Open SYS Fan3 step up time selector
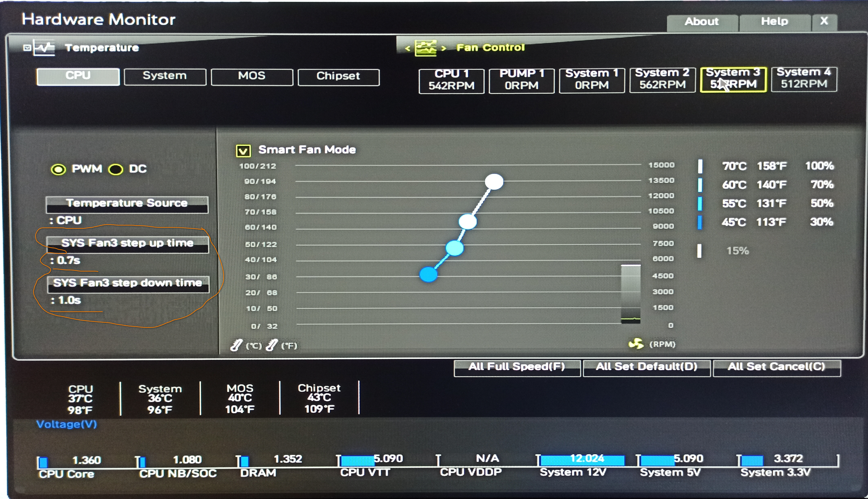 click(x=127, y=244)
